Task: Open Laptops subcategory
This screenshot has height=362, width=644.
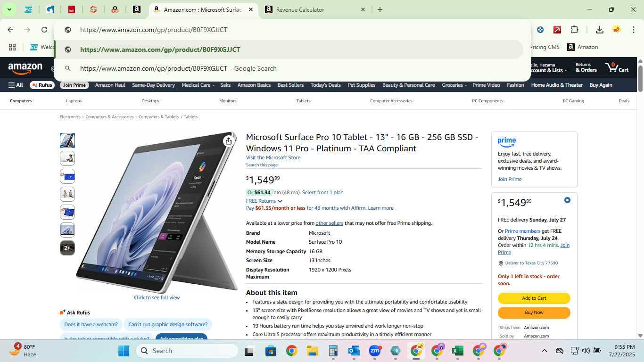Action: click(74, 101)
